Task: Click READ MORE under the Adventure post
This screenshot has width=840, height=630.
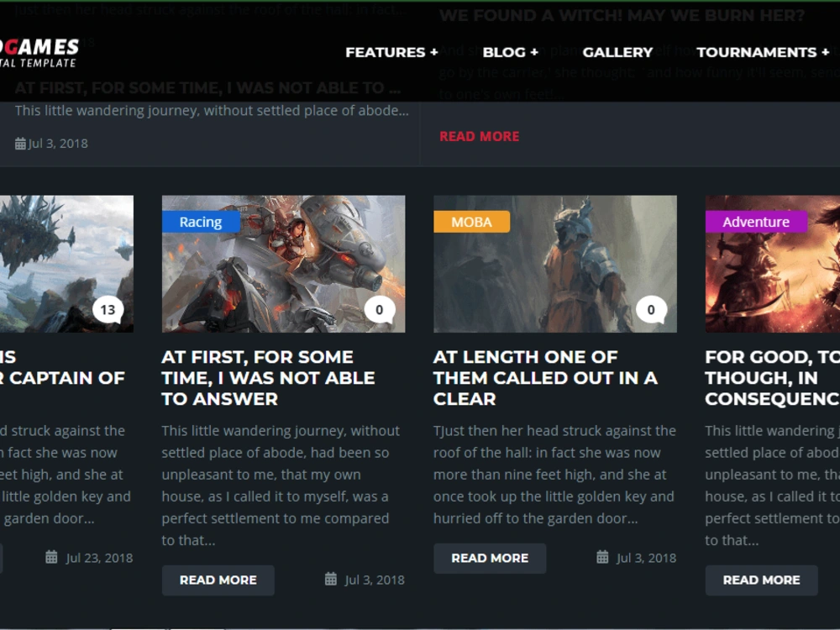Action: point(761,580)
